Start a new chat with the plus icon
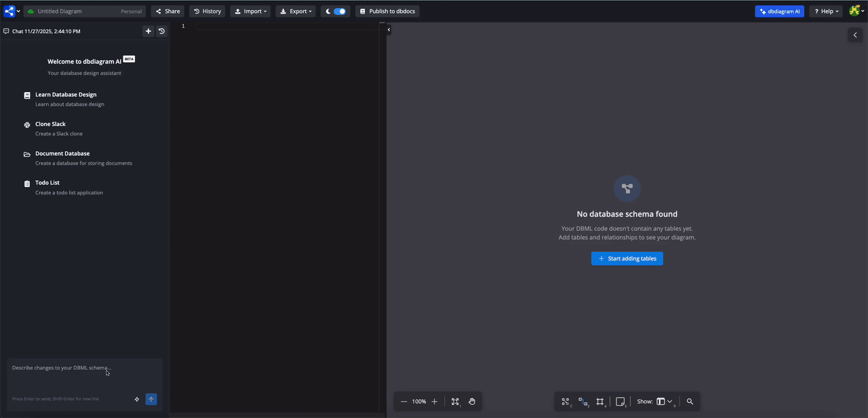This screenshot has height=418, width=868. 148,30
